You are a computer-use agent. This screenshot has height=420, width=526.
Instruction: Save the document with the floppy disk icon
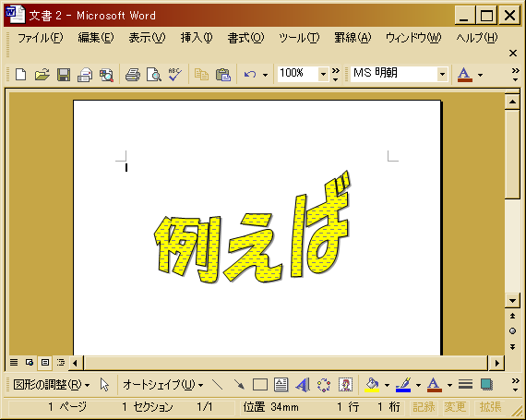click(x=64, y=74)
